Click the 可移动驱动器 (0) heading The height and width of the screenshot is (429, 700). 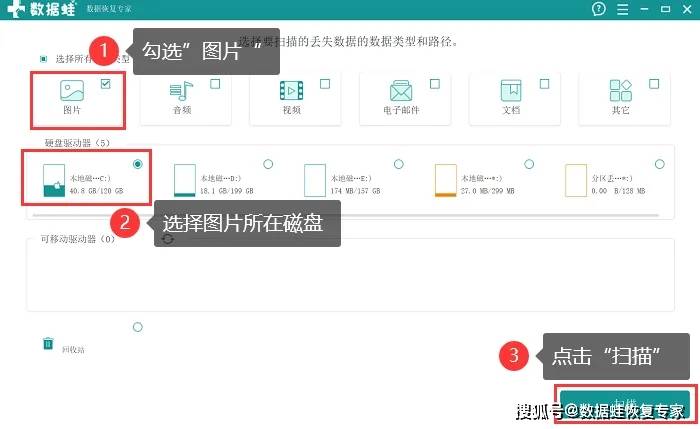tap(78, 239)
